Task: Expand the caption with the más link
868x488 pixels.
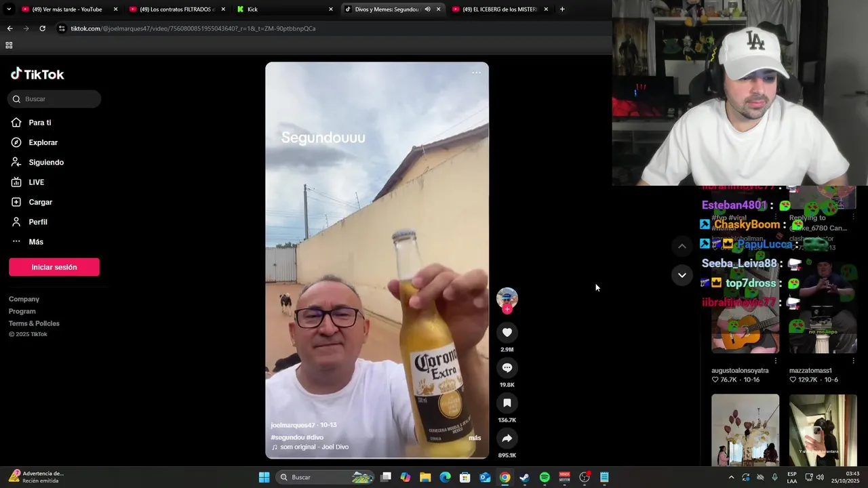Action: click(475, 438)
